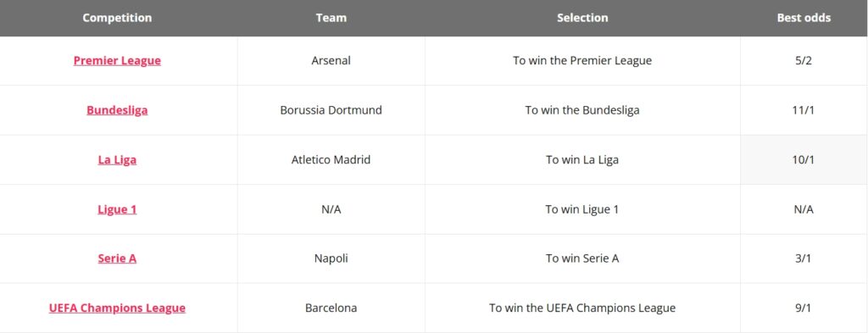The width and height of the screenshot is (868, 333).
Task: Select the Arsenal team cell
Action: pyautogui.click(x=331, y=60)
